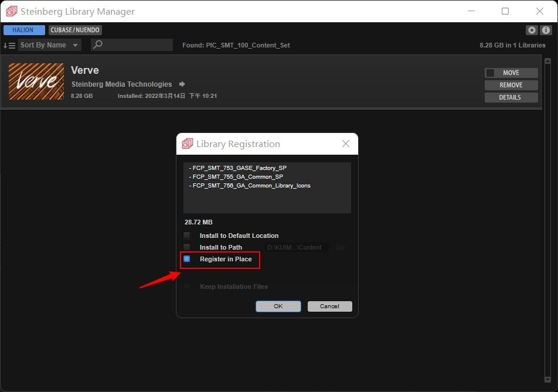
Task: Toggle the checkbox on the MOVE button
Action: (491, 73)
